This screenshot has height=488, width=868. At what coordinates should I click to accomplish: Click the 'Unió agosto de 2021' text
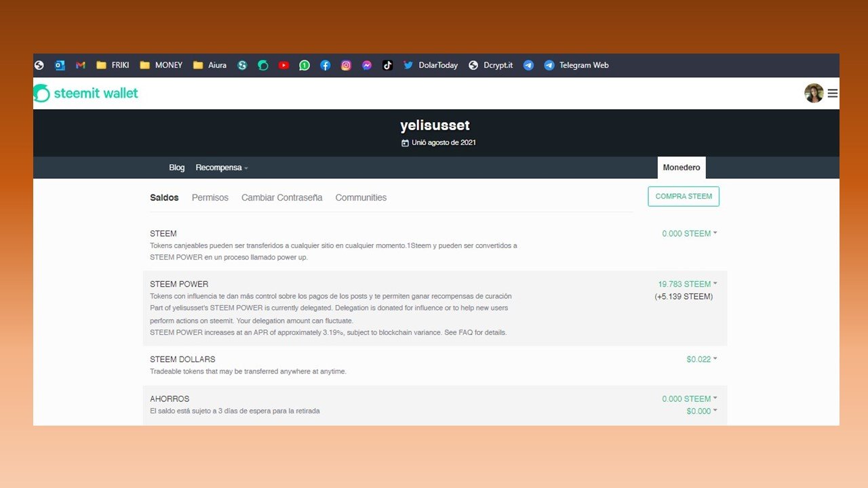coord(443,143)
